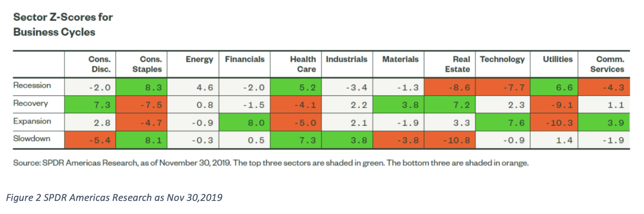Click the Expansion Utilities orange cell
644x214 pixels.
pyautogui.click(x=554, y=122)
